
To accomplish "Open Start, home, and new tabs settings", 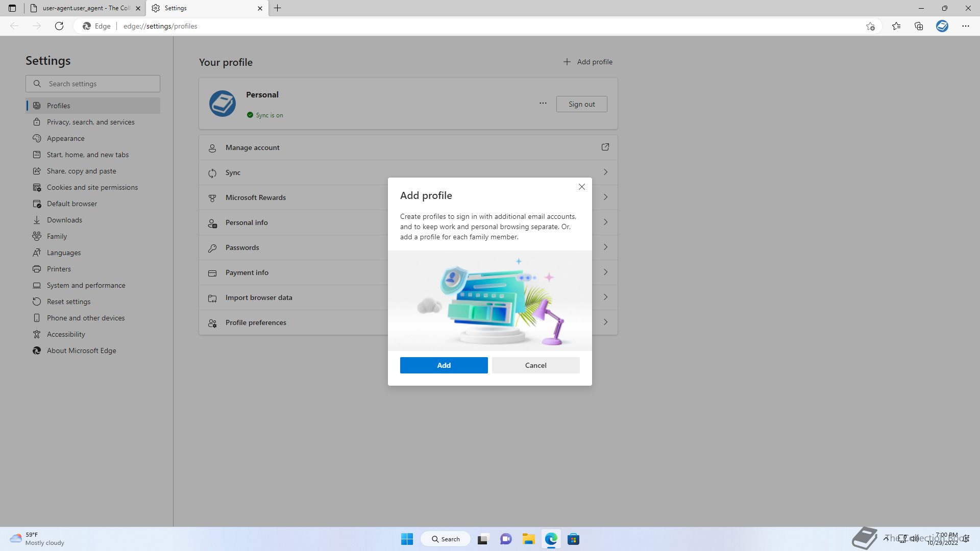I will pyautogui.click(x=93, y=155).
